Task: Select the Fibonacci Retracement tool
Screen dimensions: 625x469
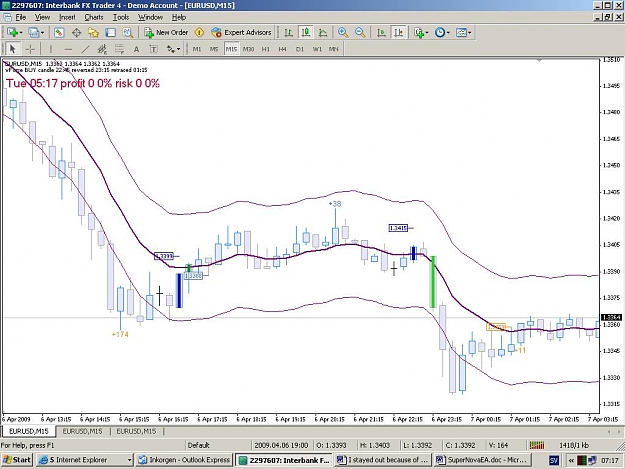Action: [119, 49]
